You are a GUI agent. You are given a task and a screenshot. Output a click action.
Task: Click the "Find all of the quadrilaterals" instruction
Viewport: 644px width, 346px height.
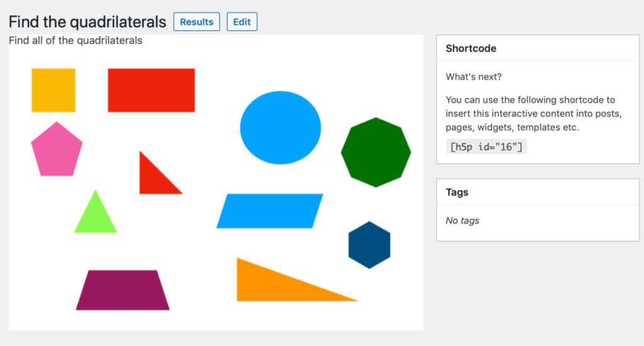click(x=75, y=41)
